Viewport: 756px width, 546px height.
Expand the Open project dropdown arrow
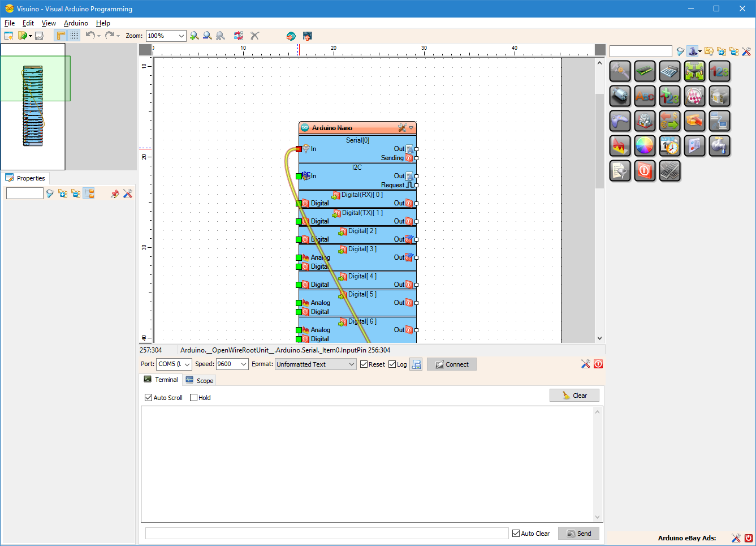pos(31,36)
